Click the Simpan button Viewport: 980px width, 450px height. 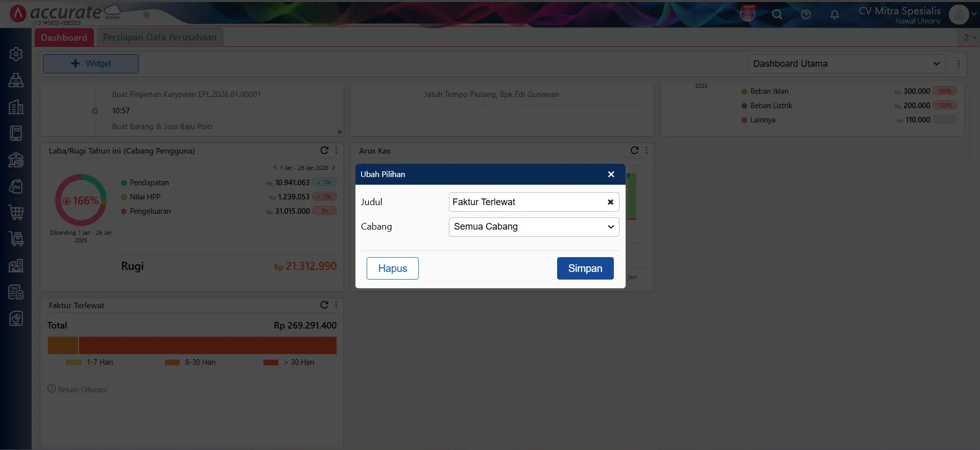585,268
